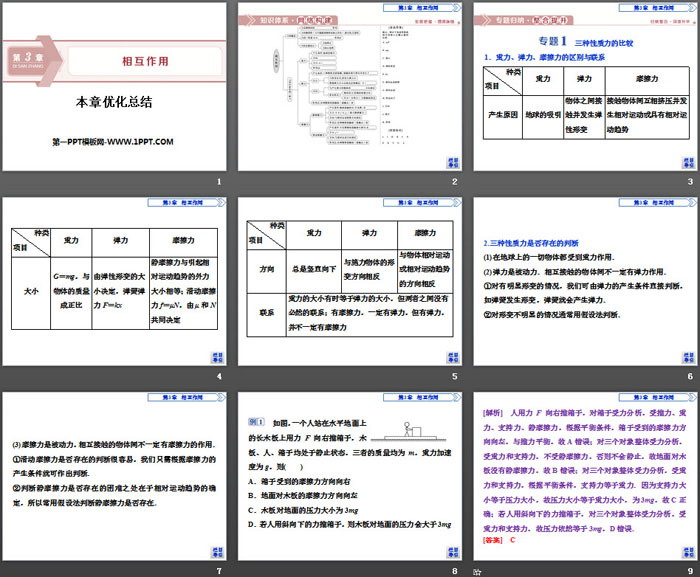Click the navigation icon on slide 9
This screenshot has width=700, height=577.
[685, 551]
